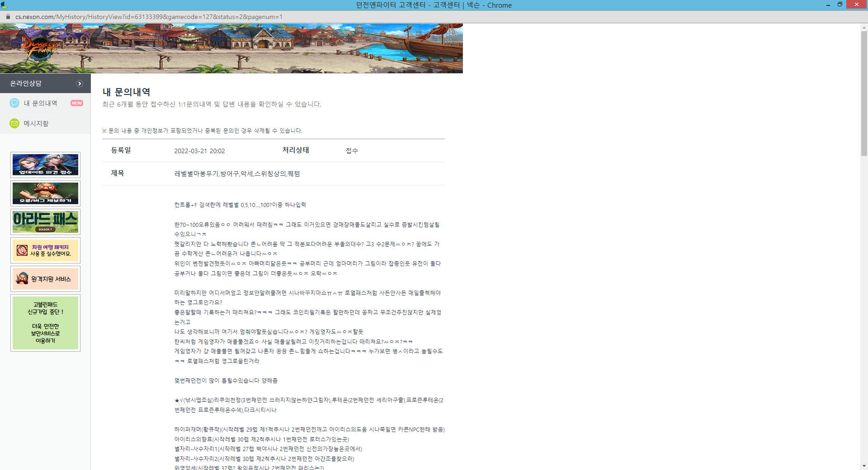Click the restore window button
The width and height of the screenshot is (868, 470).
pos(840,5)
